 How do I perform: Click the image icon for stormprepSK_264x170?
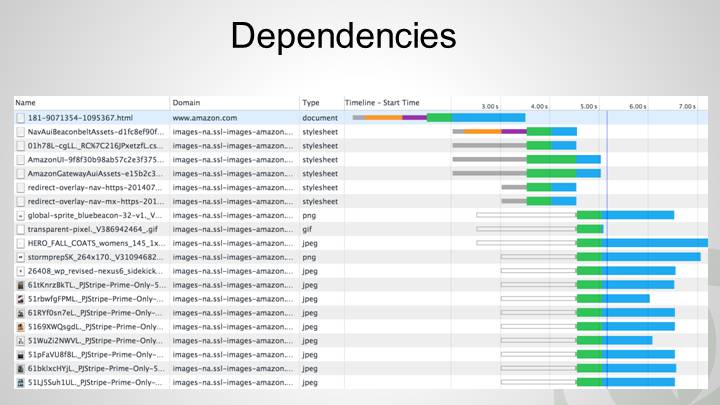click(x=20, y=257)
